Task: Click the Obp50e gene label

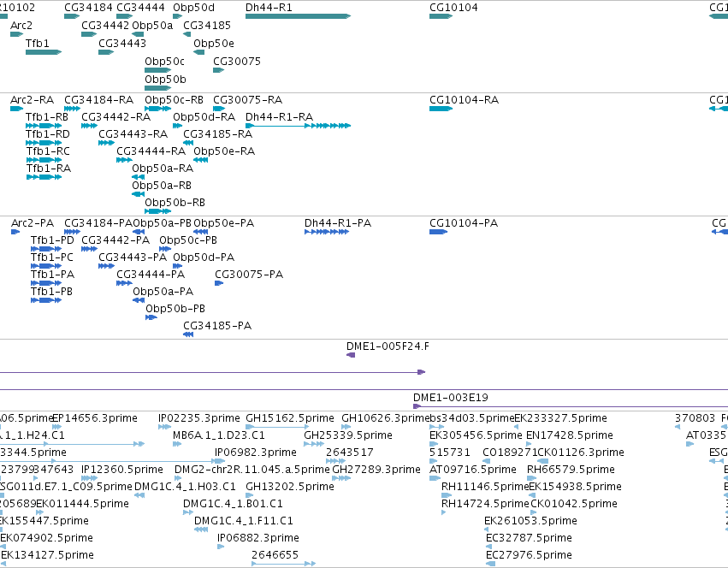Action: (214, 43)
